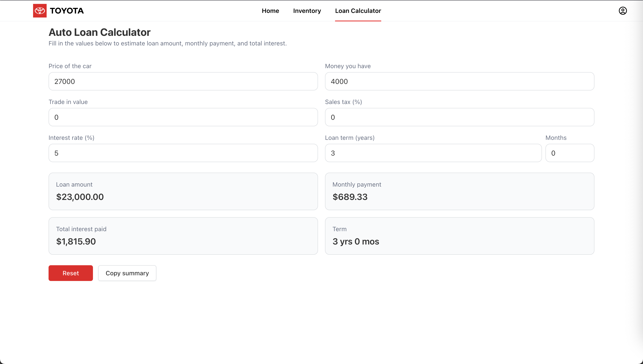
Task: Click the red Toyota logo icon
Action: tap(40, 11)
